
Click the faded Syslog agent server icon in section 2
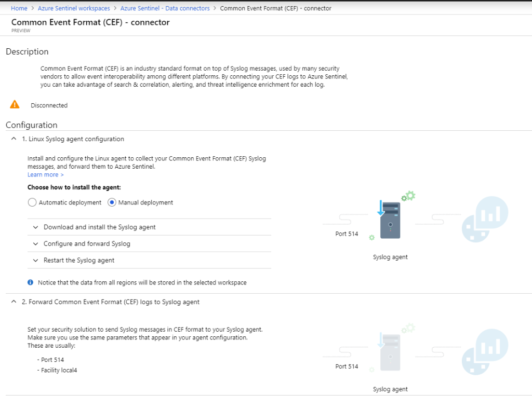390,352
